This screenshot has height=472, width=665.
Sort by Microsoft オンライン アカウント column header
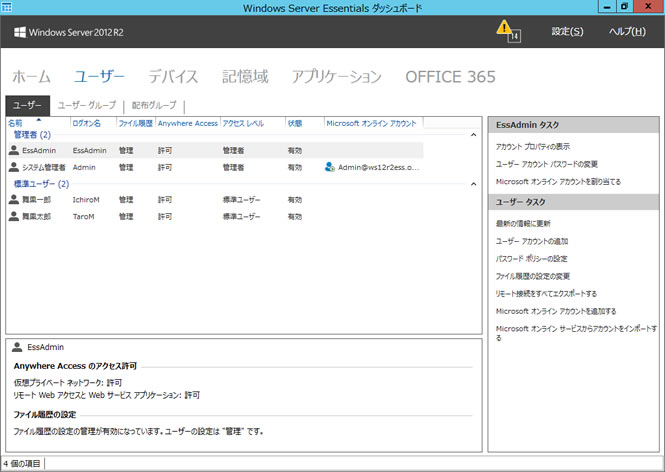(x=372, y=123)
